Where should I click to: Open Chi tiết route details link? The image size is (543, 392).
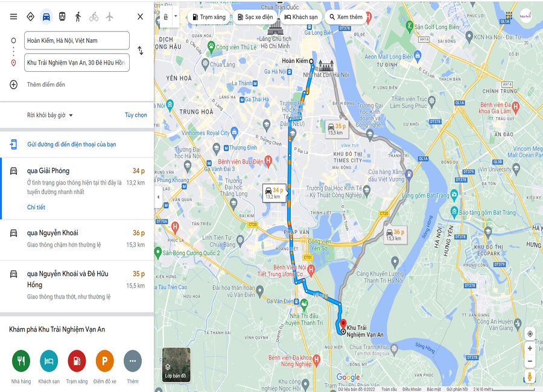point(36,207)
